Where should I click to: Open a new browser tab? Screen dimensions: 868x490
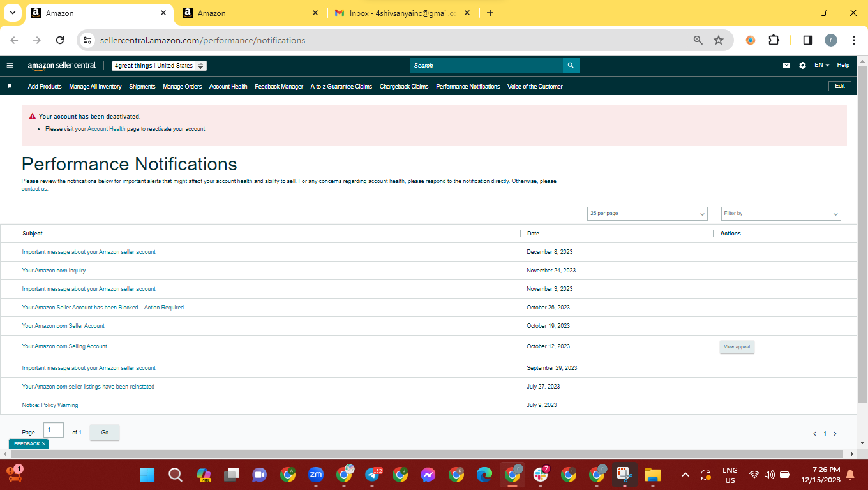(490, 13)
